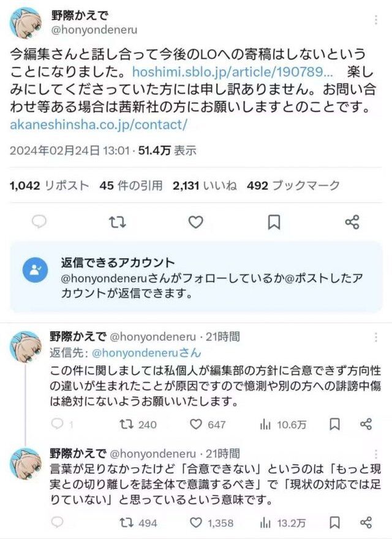
Task: Share the main post via the share icon
Action: click(352, 222)
